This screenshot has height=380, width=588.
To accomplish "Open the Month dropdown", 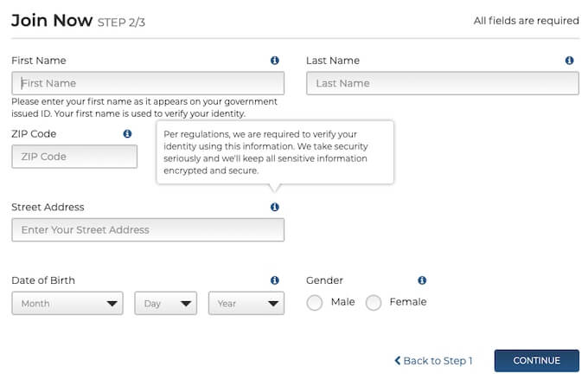I will coord(67,304).
